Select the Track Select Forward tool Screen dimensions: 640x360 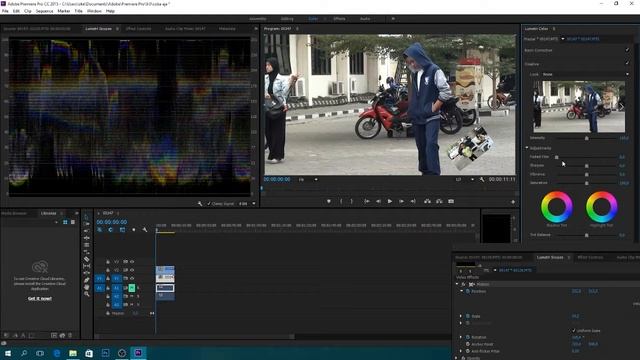click(x=86, y=224)
